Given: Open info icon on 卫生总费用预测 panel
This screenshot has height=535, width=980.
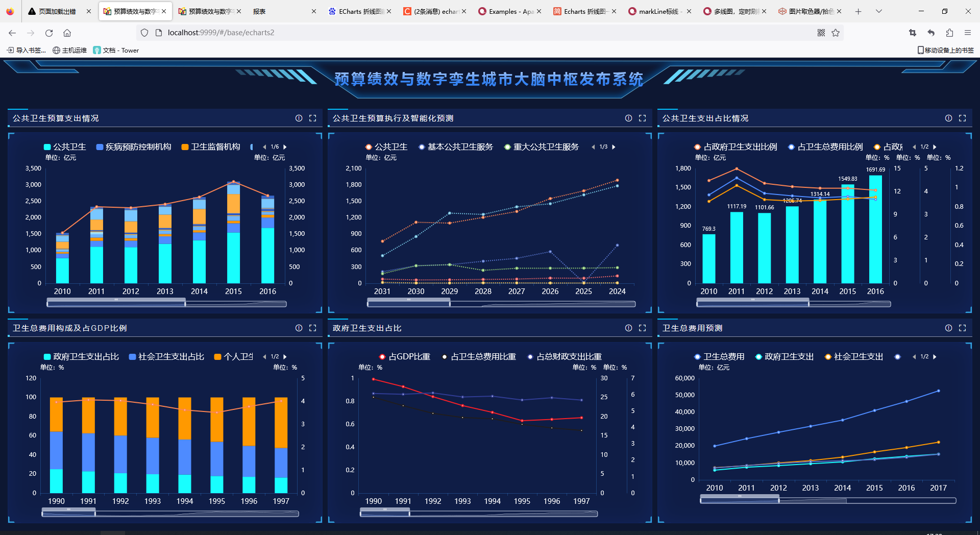Looking at the screenshot, I should coord(948,328).
